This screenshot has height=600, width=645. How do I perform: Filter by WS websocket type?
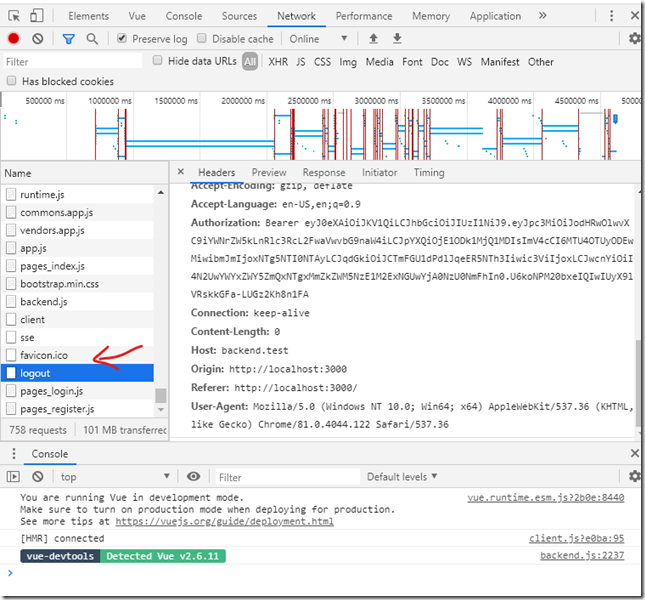point(464,62)
